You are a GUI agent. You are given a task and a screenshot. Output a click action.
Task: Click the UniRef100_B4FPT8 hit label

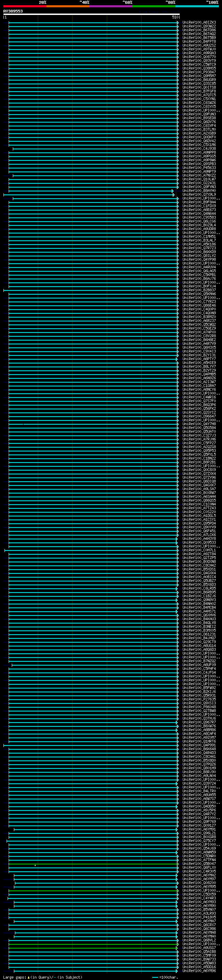199,42
